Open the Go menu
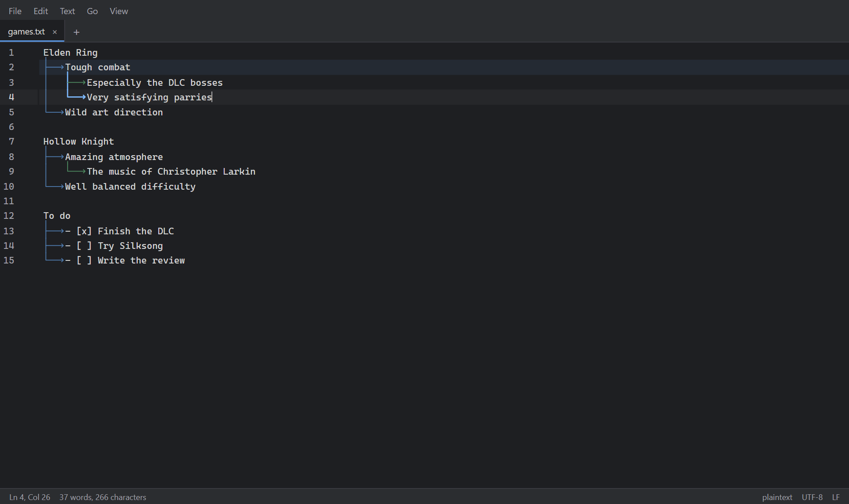849x504 pixels. [x=92, y=11]
